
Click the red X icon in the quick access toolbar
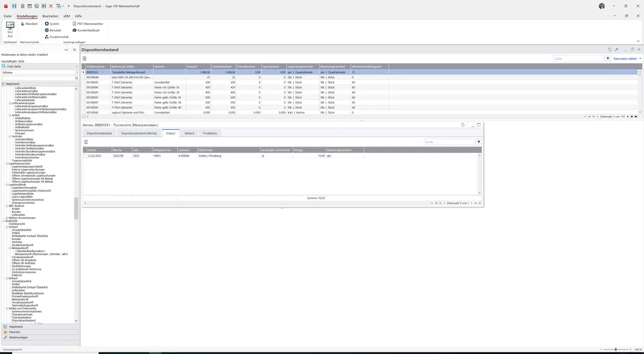coord(51,6)
